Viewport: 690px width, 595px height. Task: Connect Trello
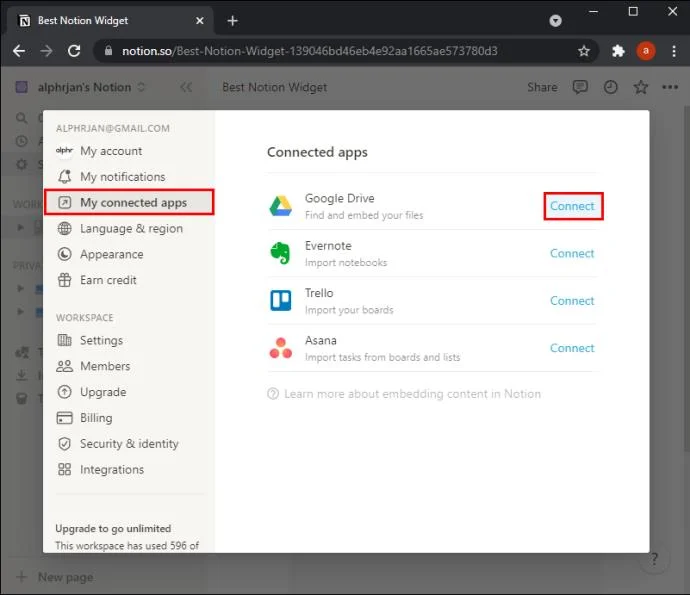pos(572,301)
